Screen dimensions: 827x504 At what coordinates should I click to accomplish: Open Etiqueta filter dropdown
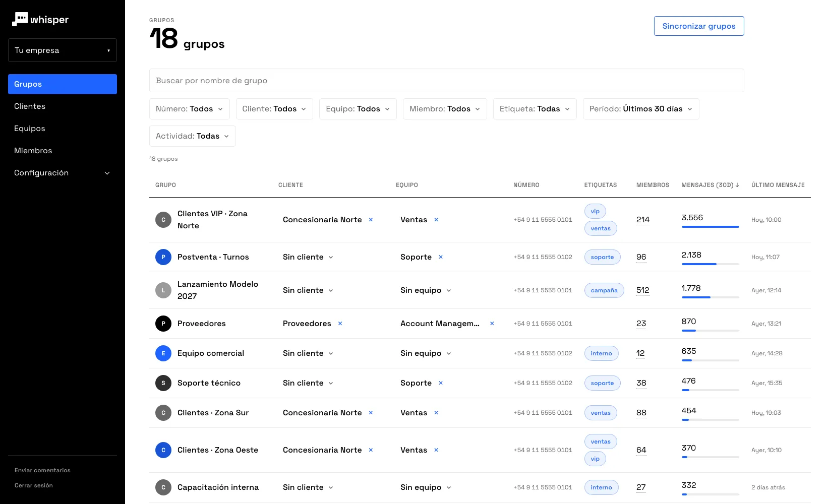pos(535,109)
